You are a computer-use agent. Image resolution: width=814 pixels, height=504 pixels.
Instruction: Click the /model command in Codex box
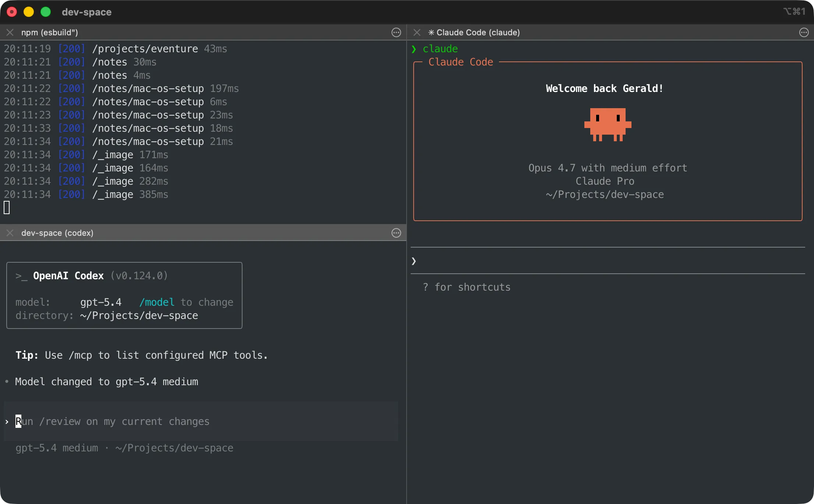157,302
